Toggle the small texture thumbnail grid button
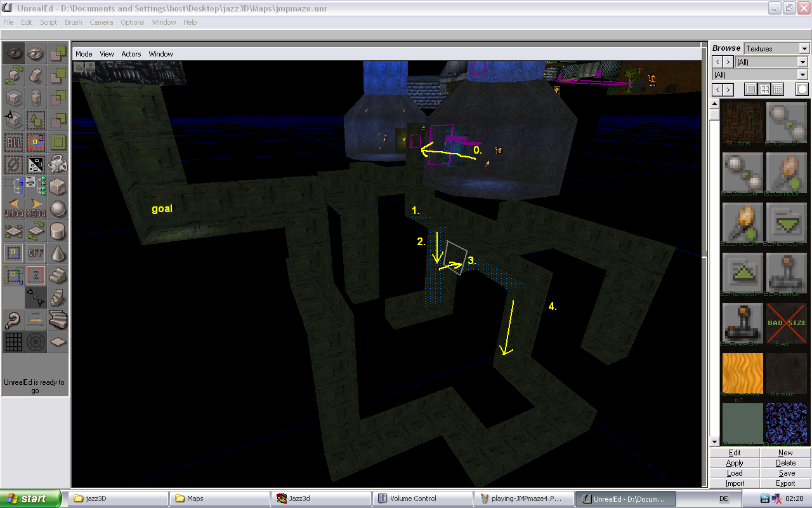This screenshot has width=812, height=508. point(778,90)
